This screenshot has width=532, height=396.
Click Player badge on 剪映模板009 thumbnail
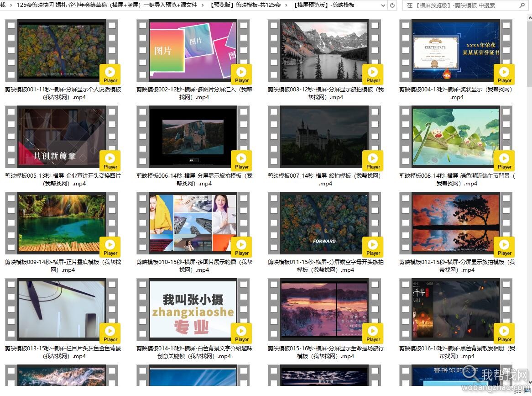point(110,247)
